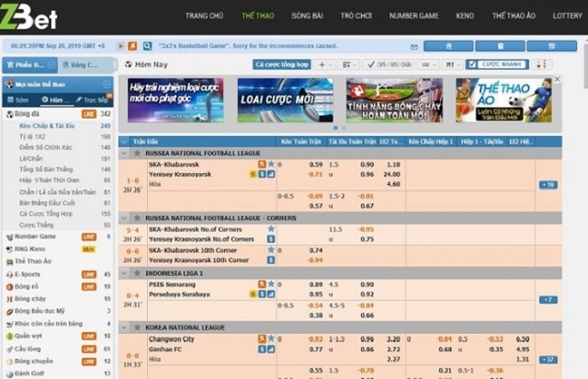588x379 pixels.
Task: Open statistics chart icon for Yenisey Krasnoyarsk
Action: [271, 174]
